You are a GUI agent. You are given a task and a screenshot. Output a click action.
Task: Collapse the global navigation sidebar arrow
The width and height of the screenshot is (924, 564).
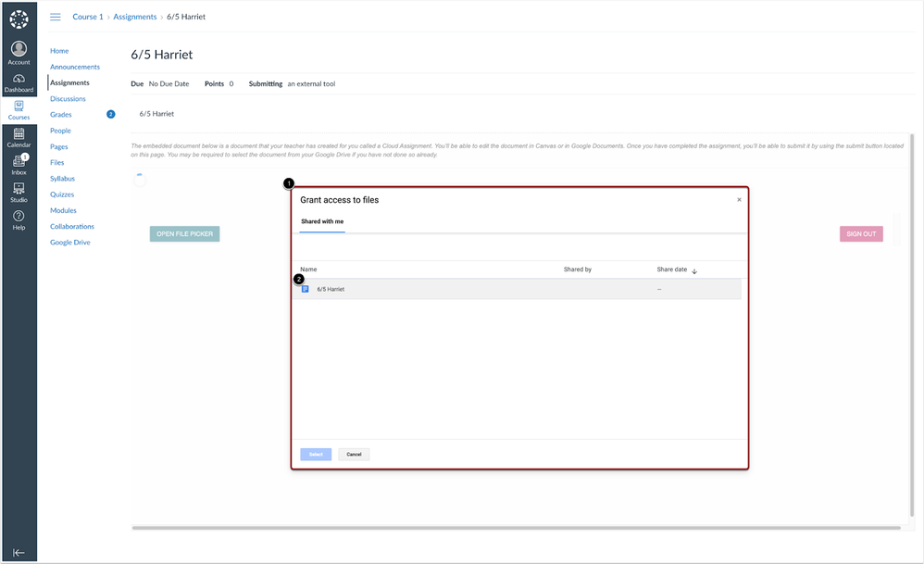pos(19,552)
